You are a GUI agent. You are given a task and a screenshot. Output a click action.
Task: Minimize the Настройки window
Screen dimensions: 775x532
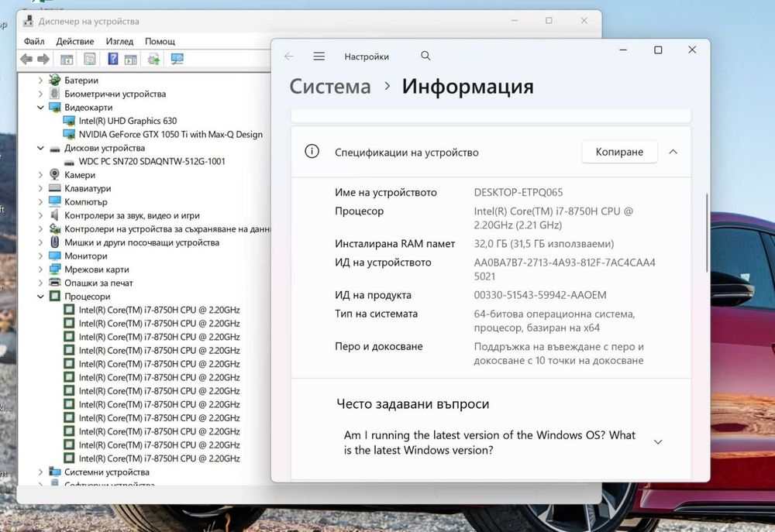(x=623, y=50)
